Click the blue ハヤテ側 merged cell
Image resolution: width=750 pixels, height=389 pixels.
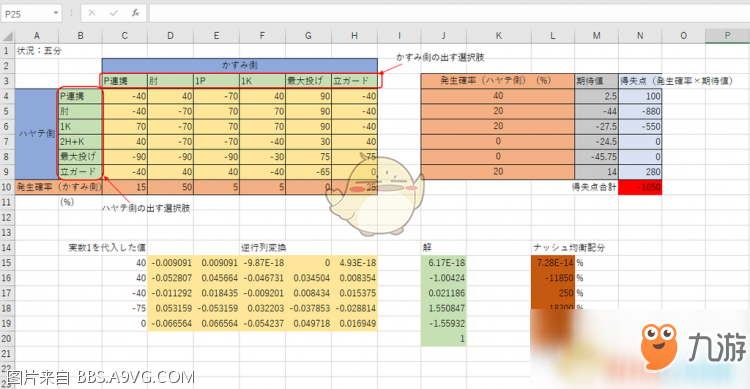tap(36, 133)
